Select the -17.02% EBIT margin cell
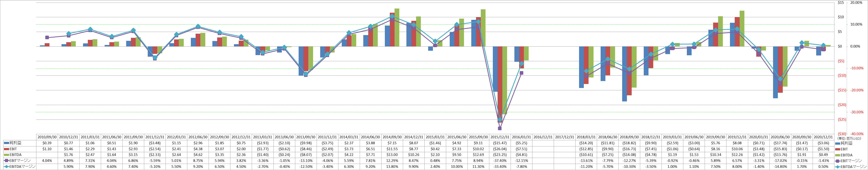 (x=780, y=160)
